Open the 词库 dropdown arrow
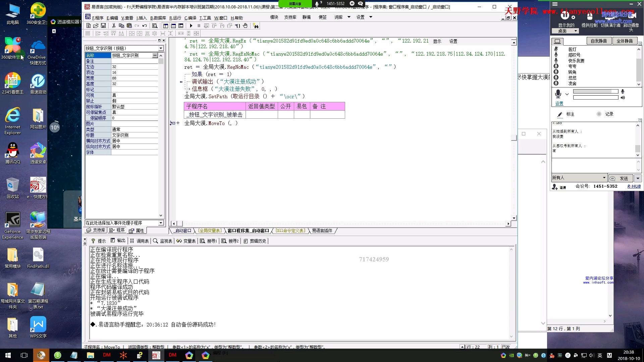 [349, 17]
